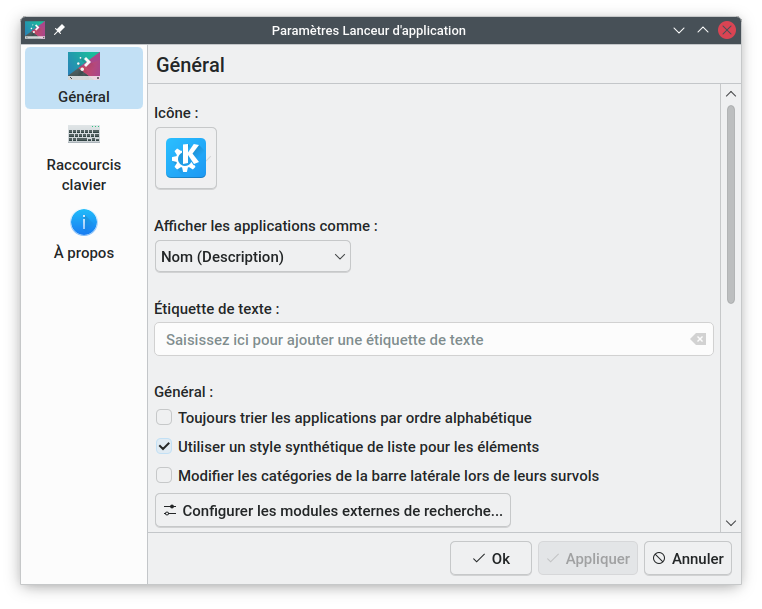Click the application launcher icon in title bar

pos(35,30)
